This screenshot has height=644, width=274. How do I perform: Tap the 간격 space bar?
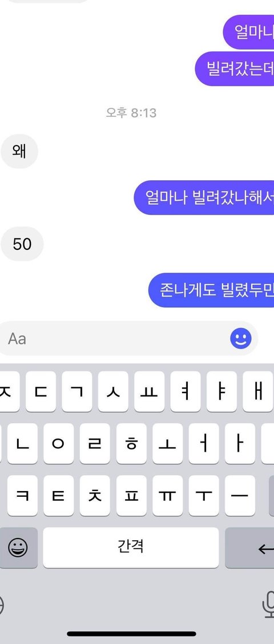pos(131,548)
